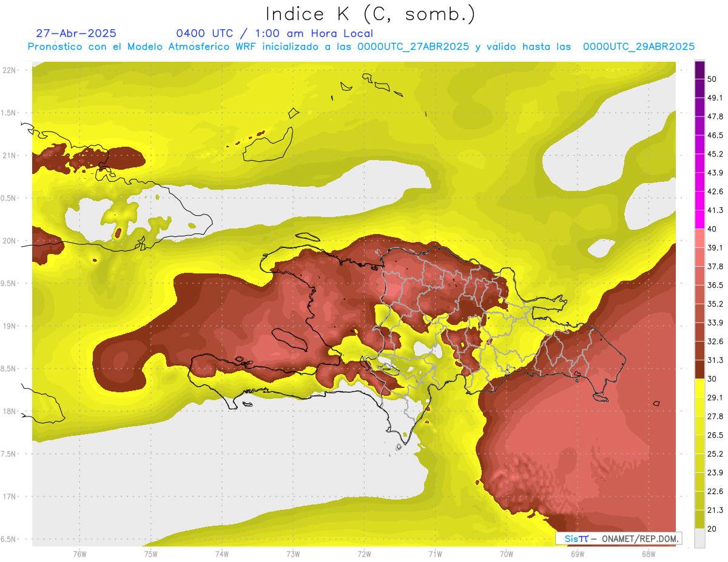
Task: Click the legend value '26.5'
Action: 715,435
